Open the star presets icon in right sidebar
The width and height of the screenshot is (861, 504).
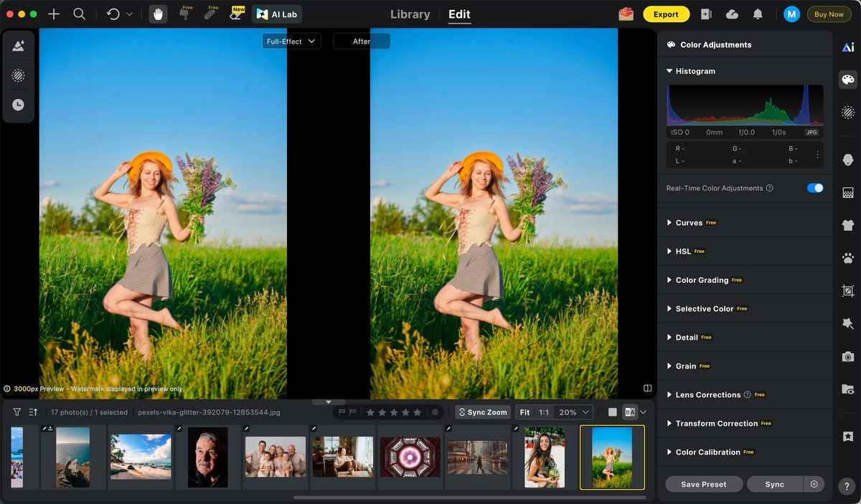click(848, 437)
